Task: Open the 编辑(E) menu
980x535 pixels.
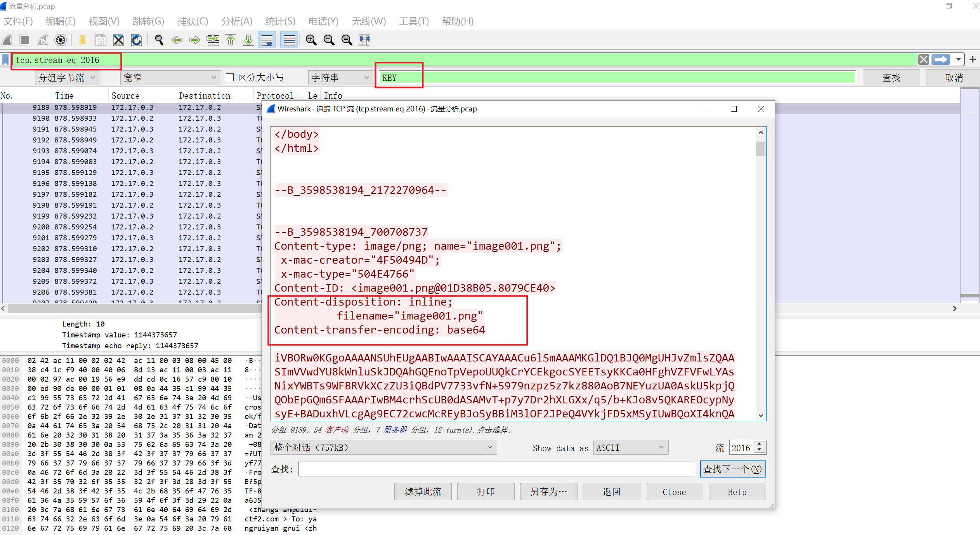Action: (x=61, y=21)
